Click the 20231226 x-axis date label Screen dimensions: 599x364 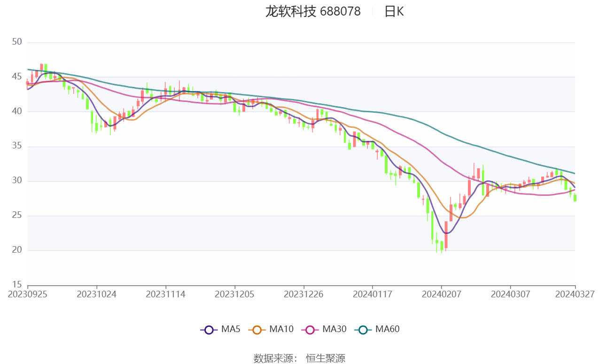click(304, 294)
